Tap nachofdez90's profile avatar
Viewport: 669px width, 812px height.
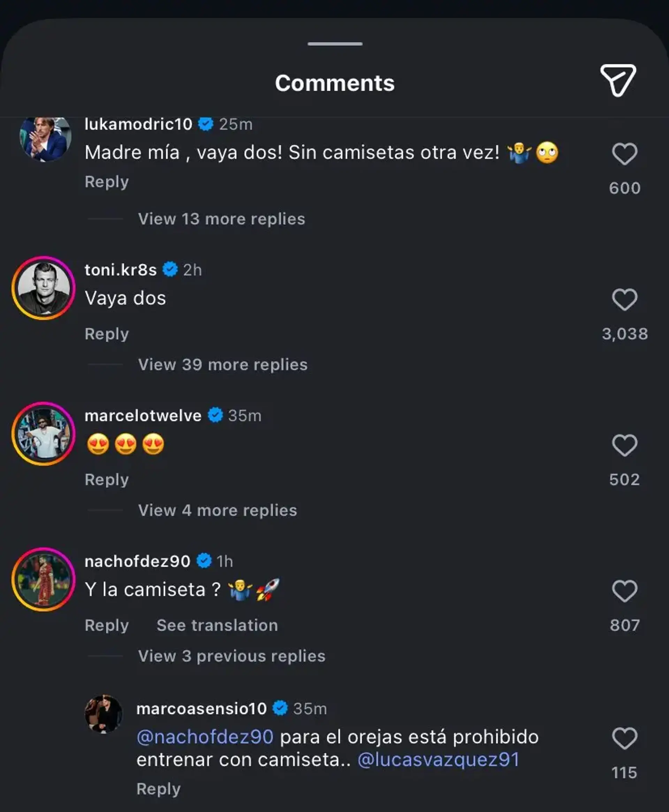click(44, 579)
